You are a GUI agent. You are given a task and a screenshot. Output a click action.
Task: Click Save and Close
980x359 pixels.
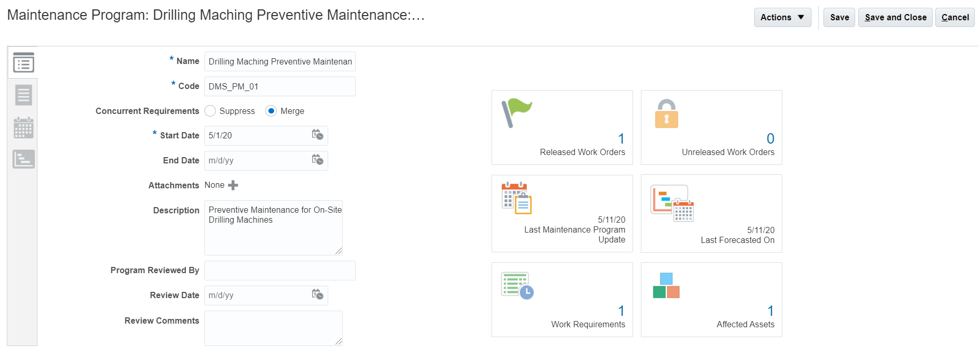pos(895,17)
